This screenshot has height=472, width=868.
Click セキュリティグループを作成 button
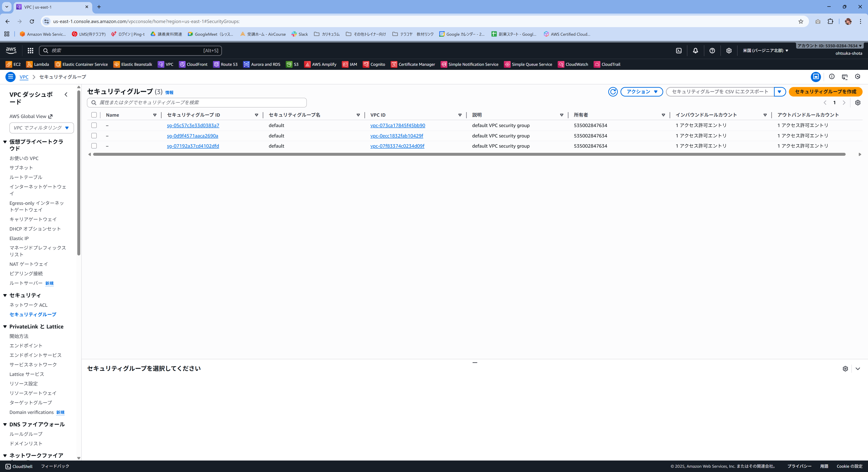click(x=825, y=92)
